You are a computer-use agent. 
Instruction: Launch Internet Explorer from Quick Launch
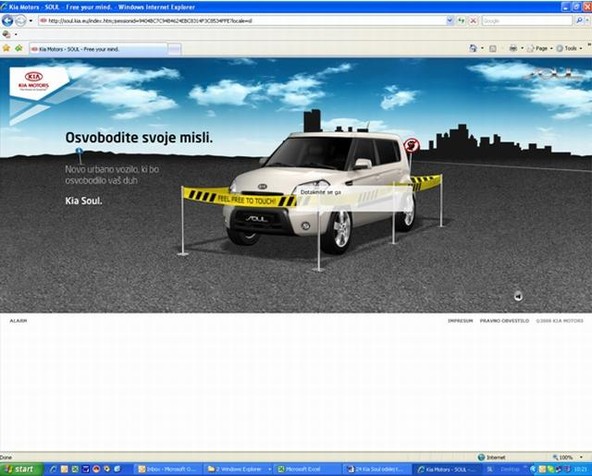(x=53, y=469)
